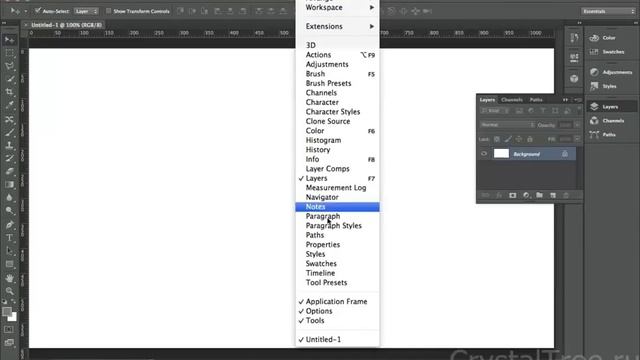Toggle lock transparent pixels in Layers
640x360 pixels.
(x=497, y=139)
